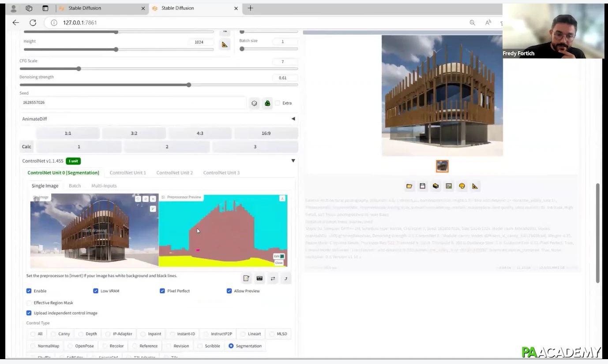Uncheck Upload independent control image
The height and width of the screenshot is (364, 608).
(x=29, y=313)
